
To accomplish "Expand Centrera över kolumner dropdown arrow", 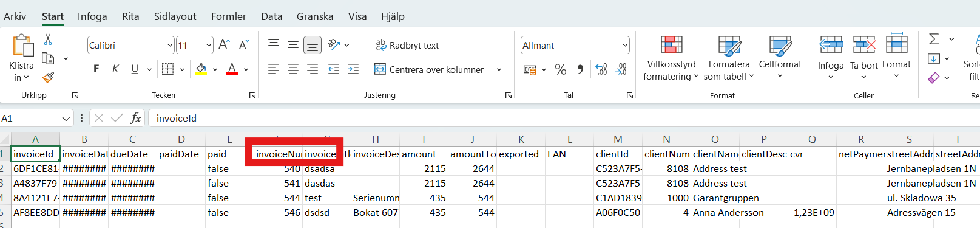I will 499,69.
